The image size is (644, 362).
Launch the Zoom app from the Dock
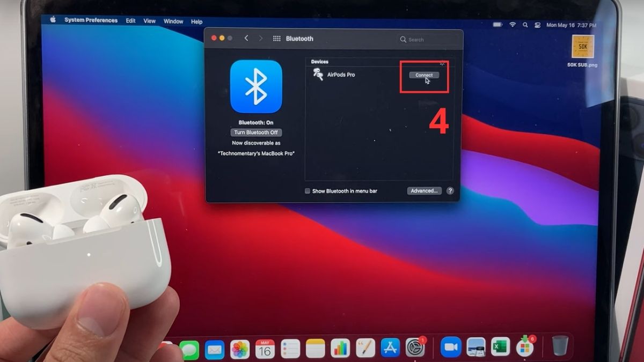[450, 347]
